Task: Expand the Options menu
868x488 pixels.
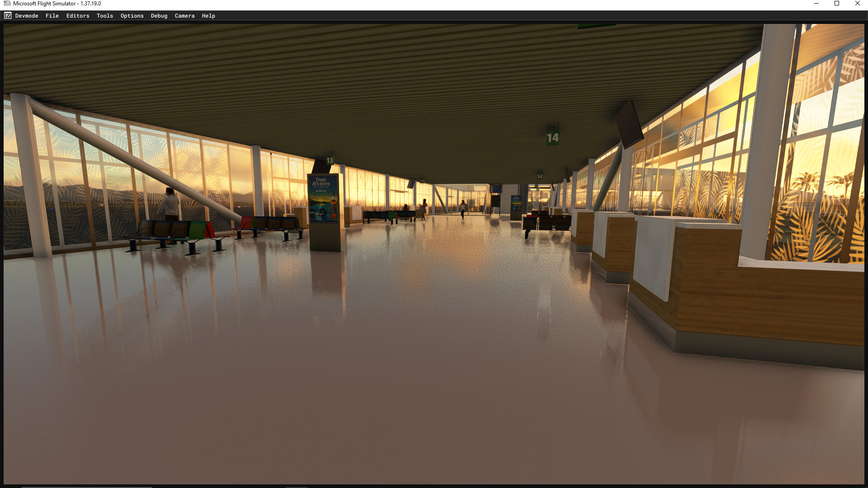Action: pyautogui.click(x=132, y=16)
